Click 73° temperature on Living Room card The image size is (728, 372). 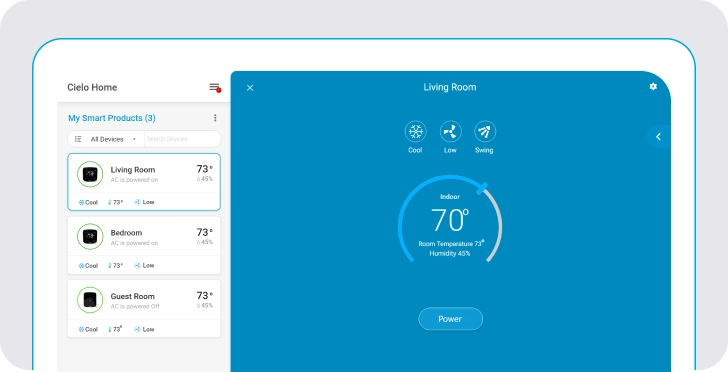tap(204, 169)
